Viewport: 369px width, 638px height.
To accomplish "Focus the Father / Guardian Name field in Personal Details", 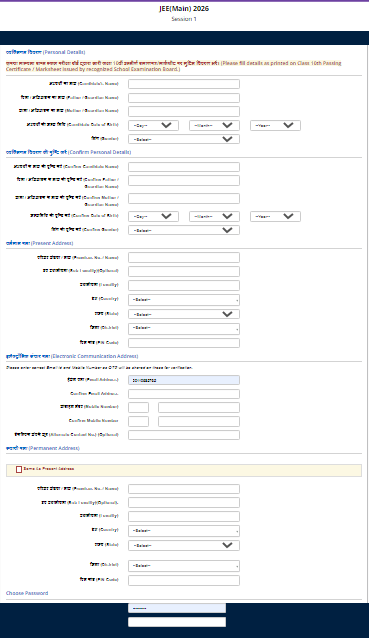I will (184, 98).
